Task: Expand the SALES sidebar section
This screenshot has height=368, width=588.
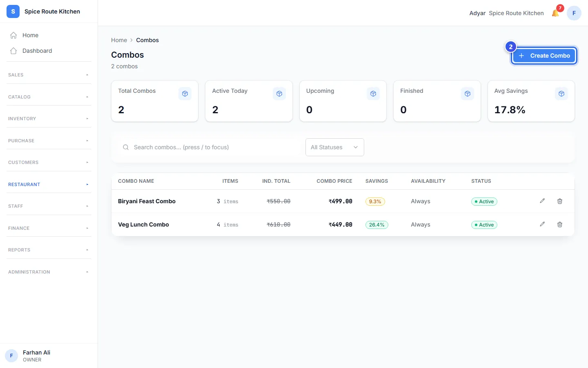Action: 49,75
